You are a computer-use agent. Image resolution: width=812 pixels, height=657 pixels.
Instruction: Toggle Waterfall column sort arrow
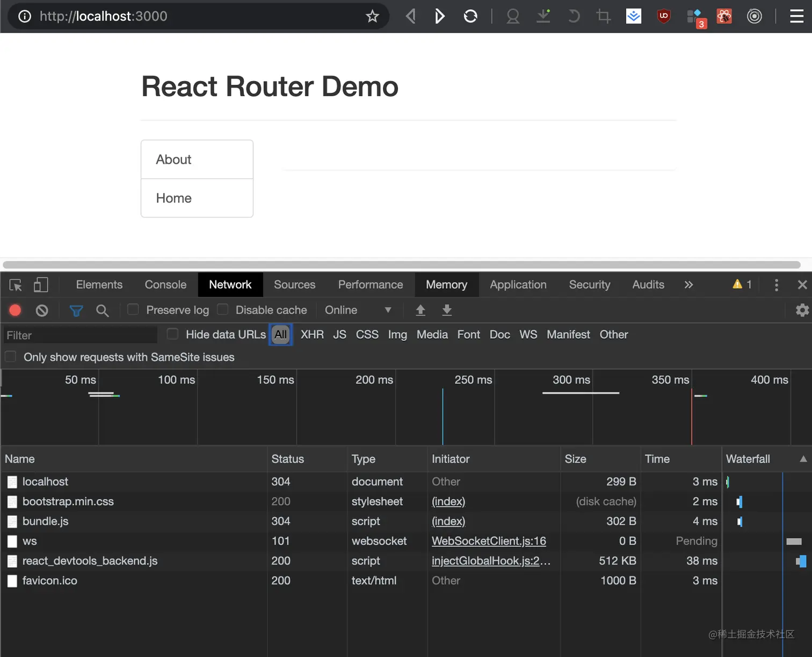coord(803,459)
